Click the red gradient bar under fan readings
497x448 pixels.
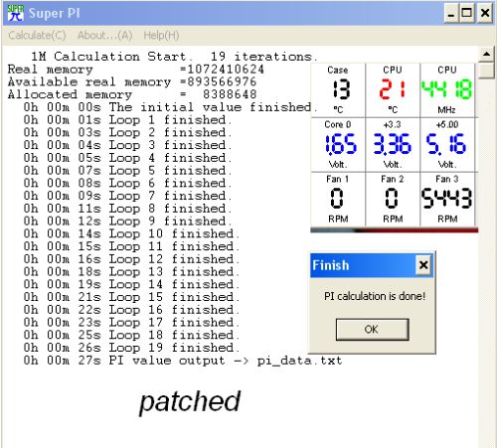pos(395,230)
